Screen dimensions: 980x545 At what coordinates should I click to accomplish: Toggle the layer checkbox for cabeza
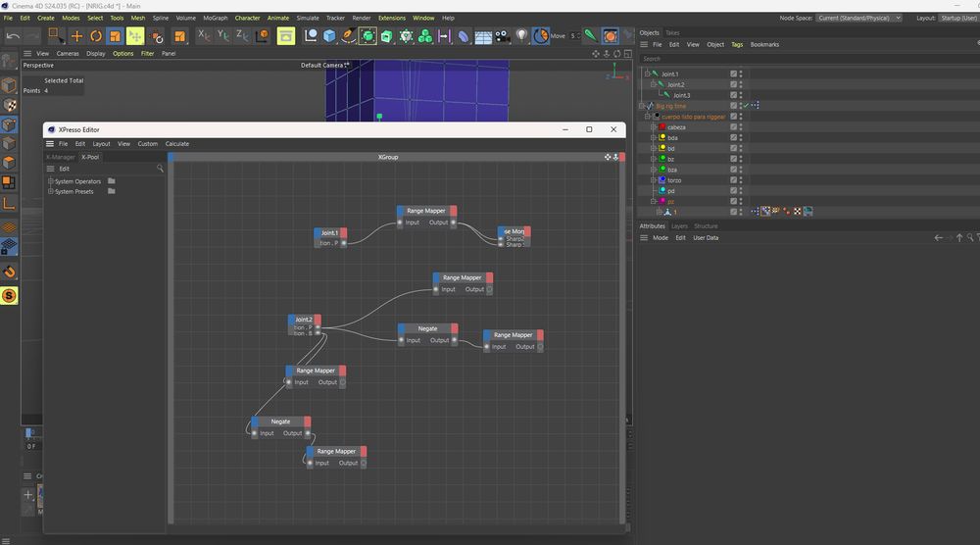[x=734, y=126]
